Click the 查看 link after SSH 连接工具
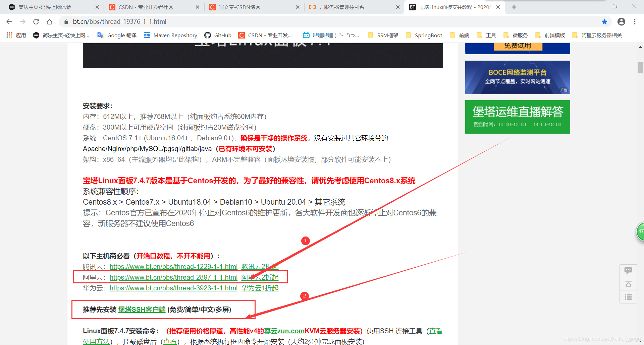The height and width of the screenshot is (345, 644). [436, 331]
